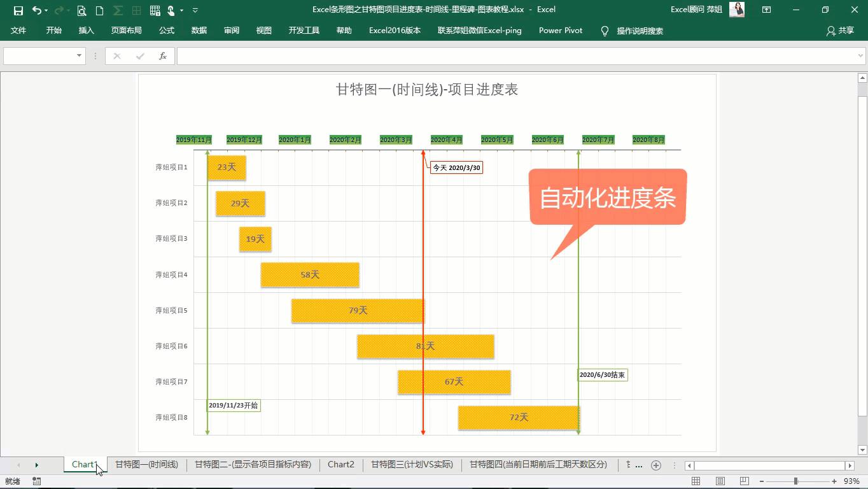Viewport: 868px width, 489px height.
Task: Click the Ribbon Display Options icon
Action: click(766, 10)
